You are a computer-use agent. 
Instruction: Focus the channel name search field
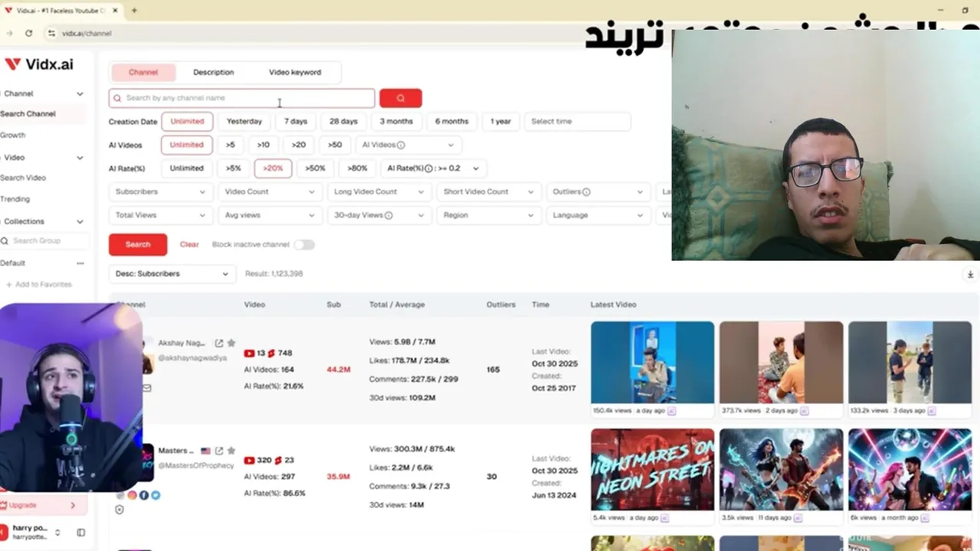[x=242, y=98]
